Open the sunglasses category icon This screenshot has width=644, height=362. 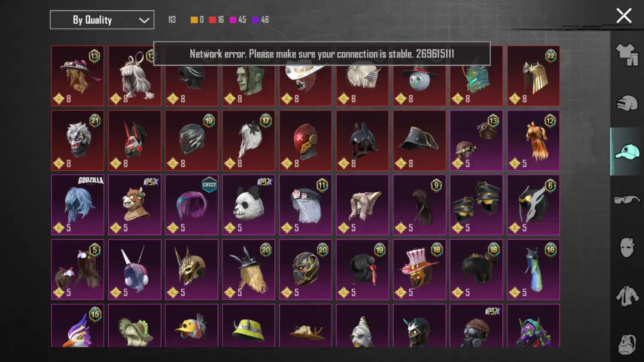[627, 200]
